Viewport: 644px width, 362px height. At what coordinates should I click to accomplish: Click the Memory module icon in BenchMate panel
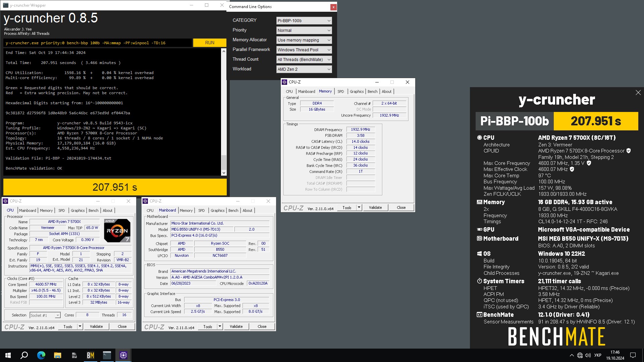(479, 202)
